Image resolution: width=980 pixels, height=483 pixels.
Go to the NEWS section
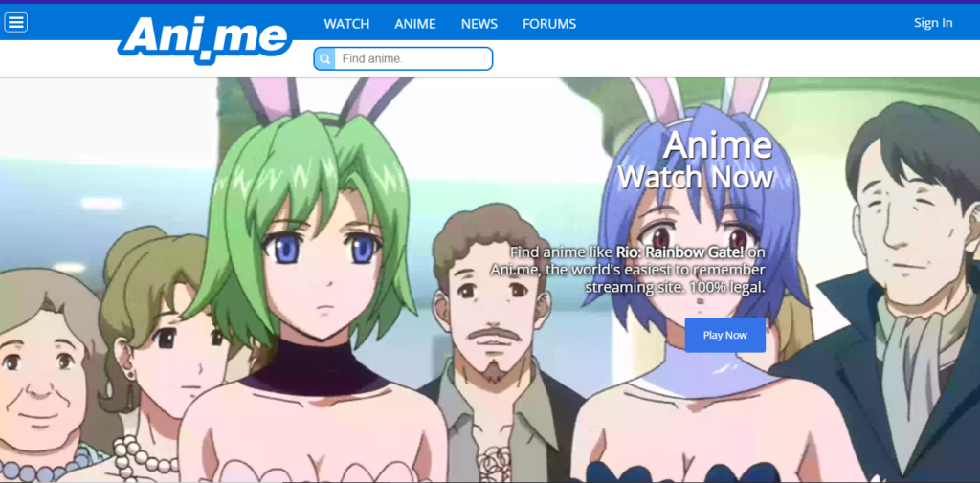(479, 23)
